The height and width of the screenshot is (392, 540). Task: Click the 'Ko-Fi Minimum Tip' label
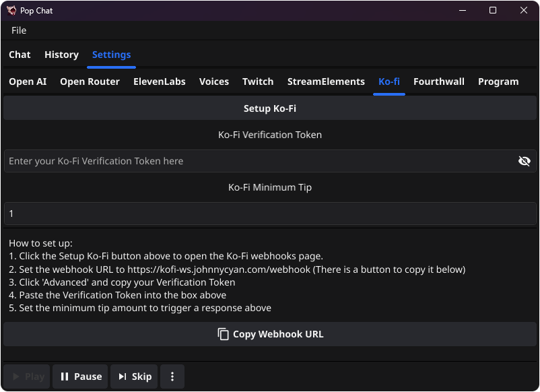[x=269, y=187]
